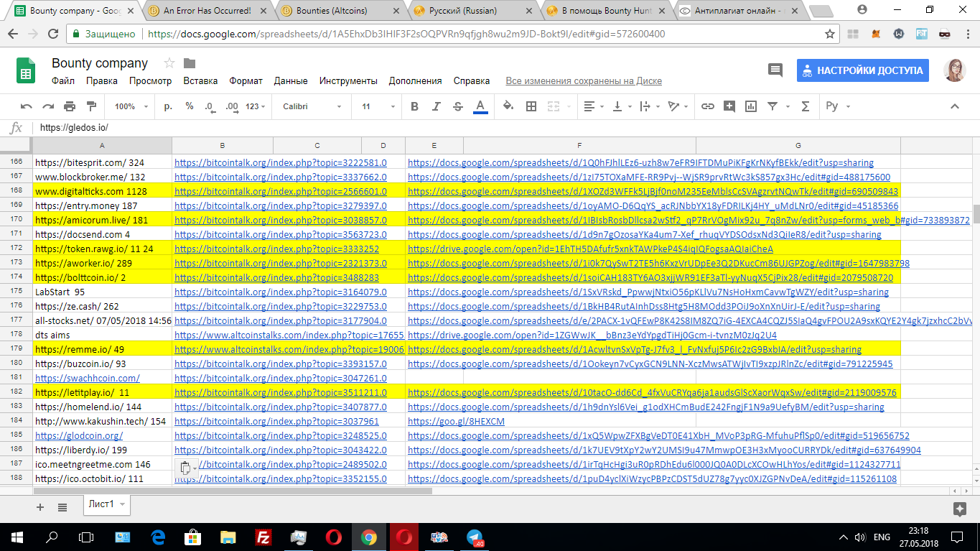Open the Данные menu
This screenshot has height=551, width=980.
click(x=291, y=81)
